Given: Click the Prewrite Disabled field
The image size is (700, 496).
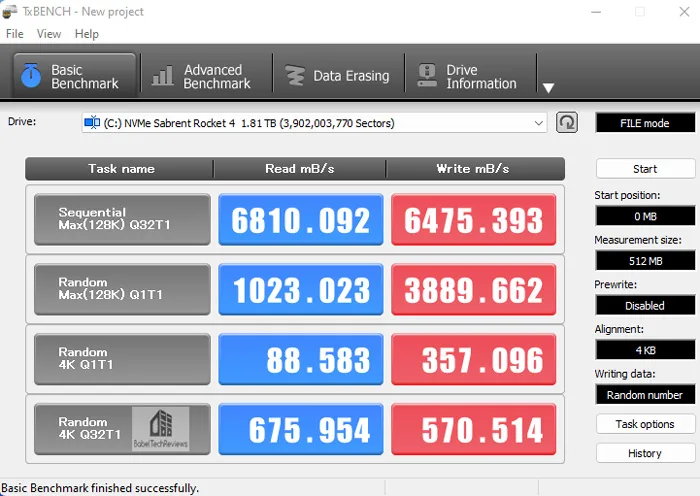Looking at the screenshot, I should coord(645,305).
